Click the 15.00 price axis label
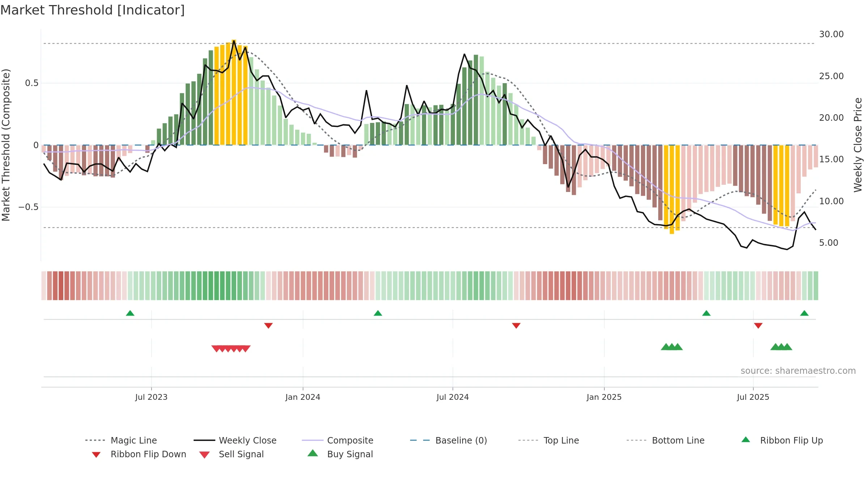The image size is (868, 488). click(831, 159)
